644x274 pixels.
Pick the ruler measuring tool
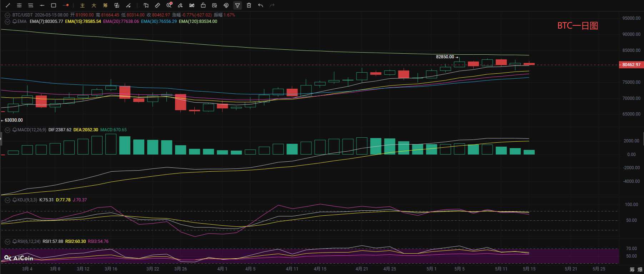158,5
